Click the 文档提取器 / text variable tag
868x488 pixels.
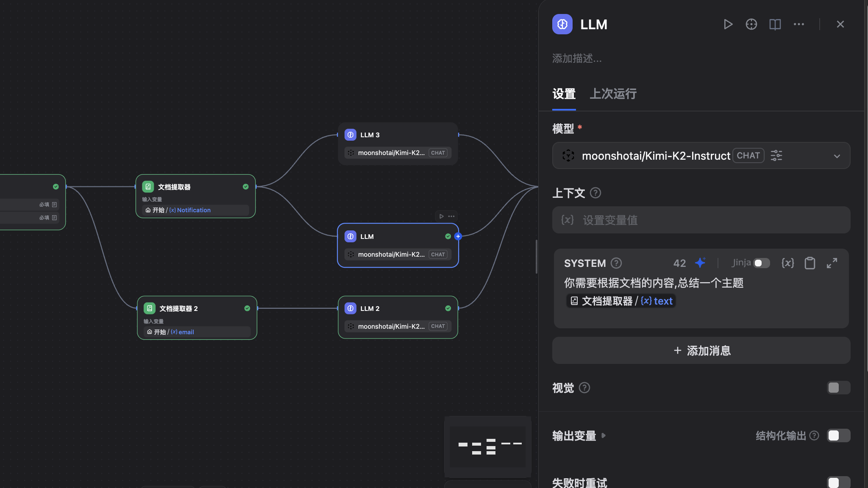coord(621,301)
